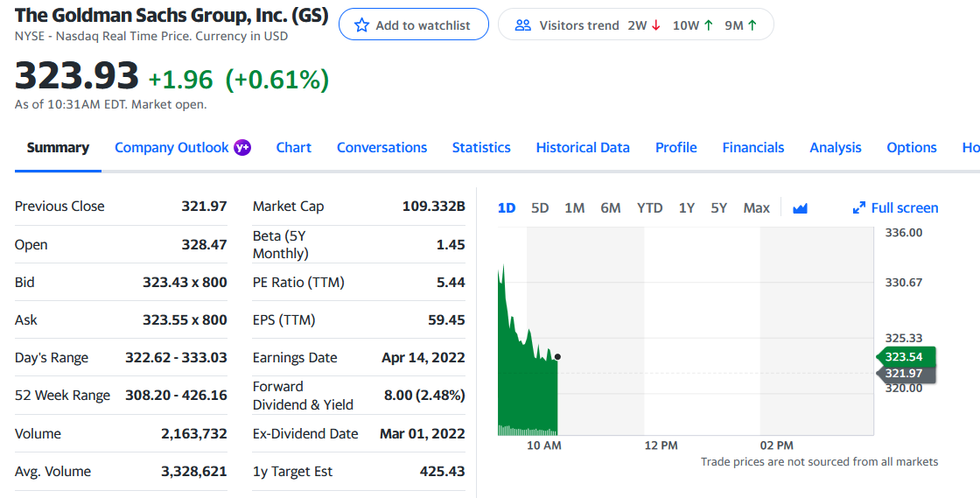
Task: Click the Y+ premium badge icon
Action: pyautogui.click(x=241, y=147)
